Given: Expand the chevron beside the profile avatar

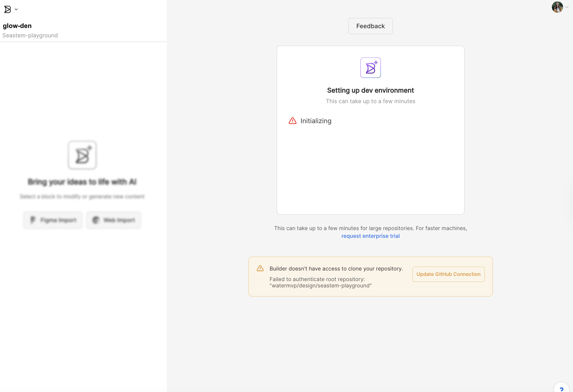Looking at the screenshot, I should 567,7.
